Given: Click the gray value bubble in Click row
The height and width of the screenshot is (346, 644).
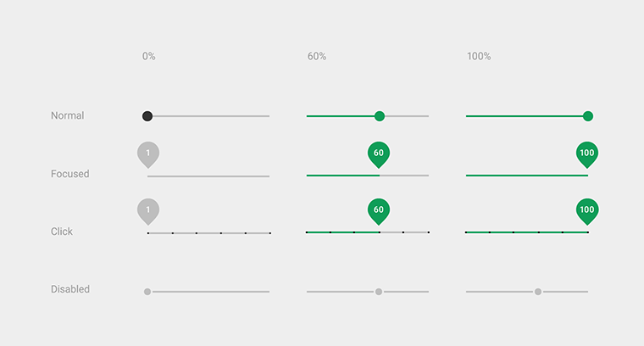Looking at the screenshot, I should pyautogui.click(x=148, y=210).
